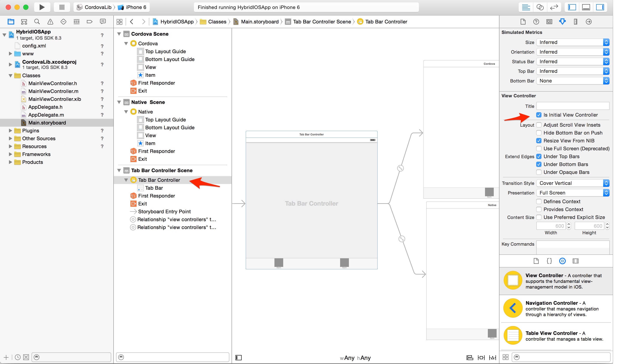Enable Use Full Screen (Deprecated)
The image size is (622, 364).
click(x=539, y=149)
